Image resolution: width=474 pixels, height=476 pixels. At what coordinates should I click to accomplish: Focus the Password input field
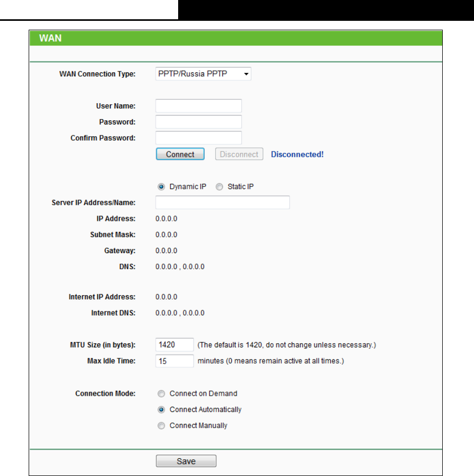198,122
